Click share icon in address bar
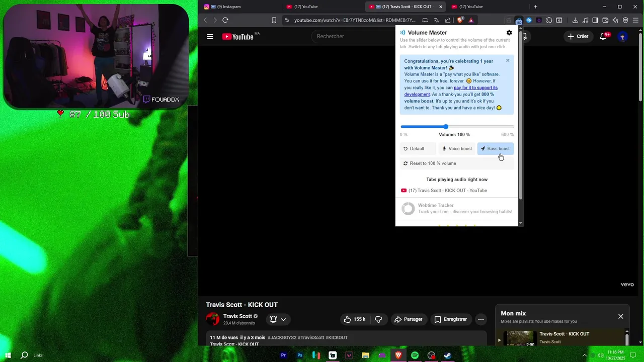The image size is (644, 362). pyautogui.click(x=447, y=20)
